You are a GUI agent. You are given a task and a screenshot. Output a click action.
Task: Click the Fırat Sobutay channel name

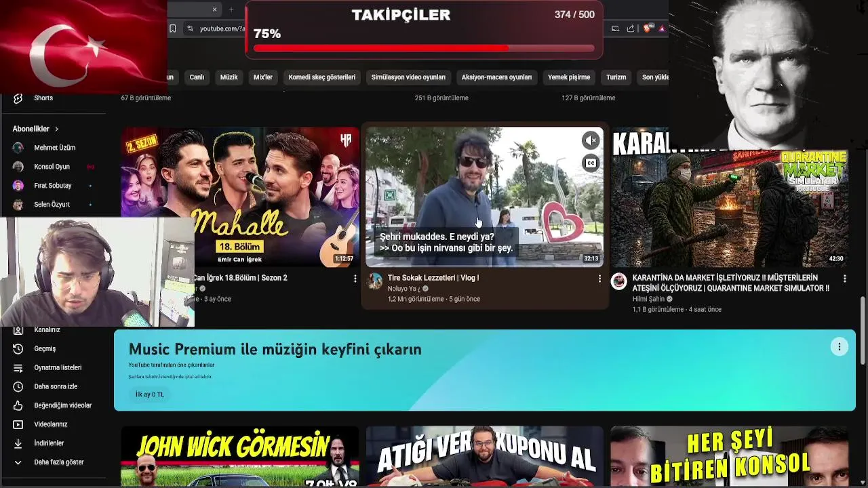point(53,186)
